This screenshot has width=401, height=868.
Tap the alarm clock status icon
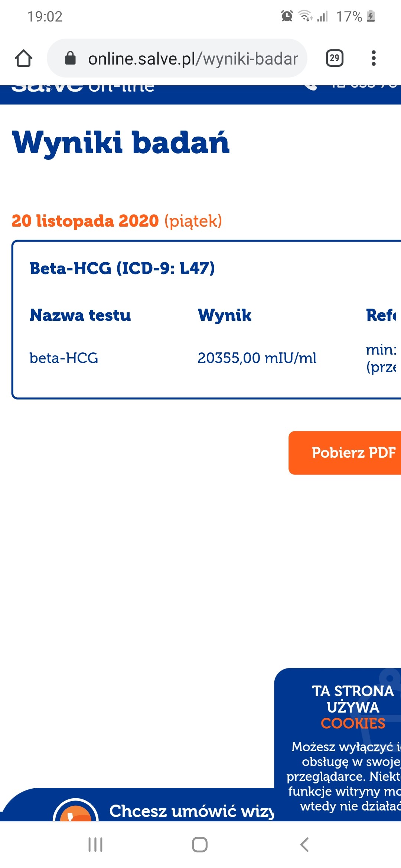[x=287, y=16]
